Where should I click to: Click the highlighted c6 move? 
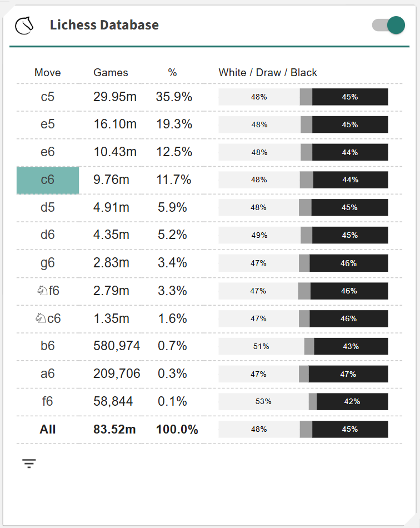[x=48, y=180]
